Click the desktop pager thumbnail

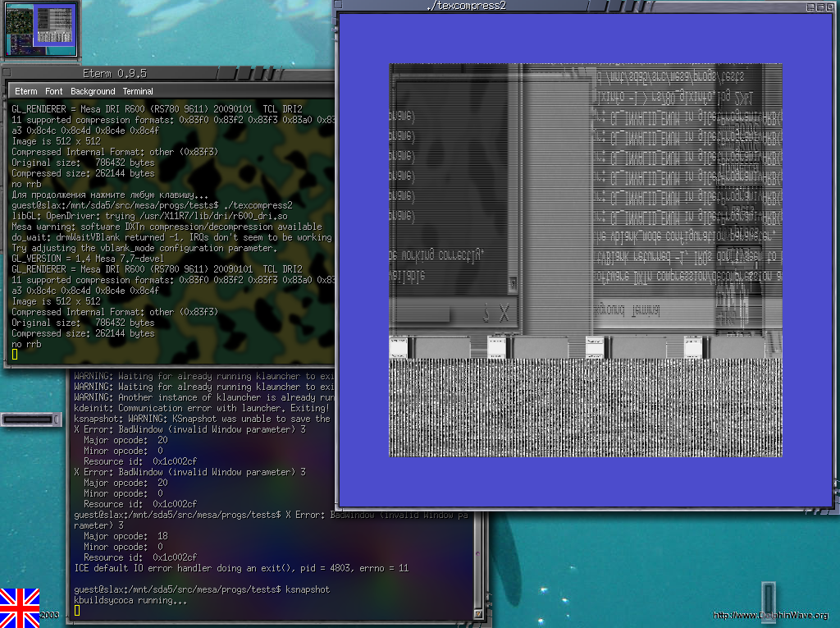(39, 30)
